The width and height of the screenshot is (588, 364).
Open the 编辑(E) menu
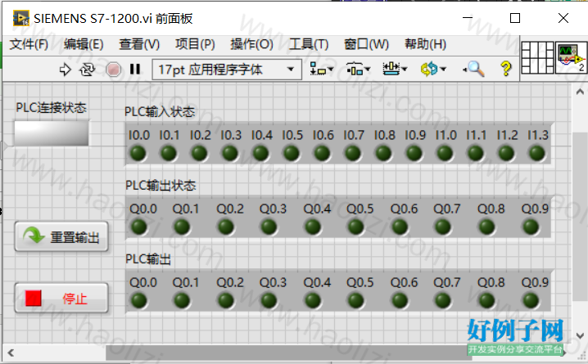point(84,44)
